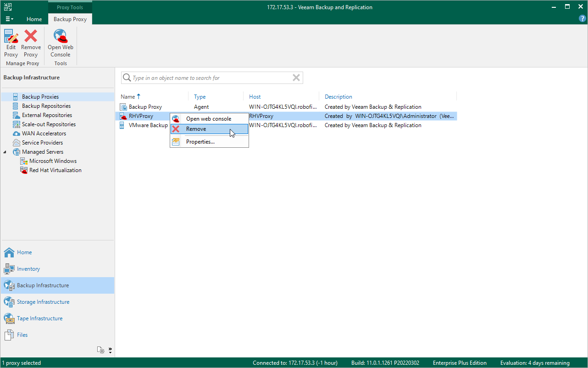Click the Inventory icon in navigation

(9, 269)
